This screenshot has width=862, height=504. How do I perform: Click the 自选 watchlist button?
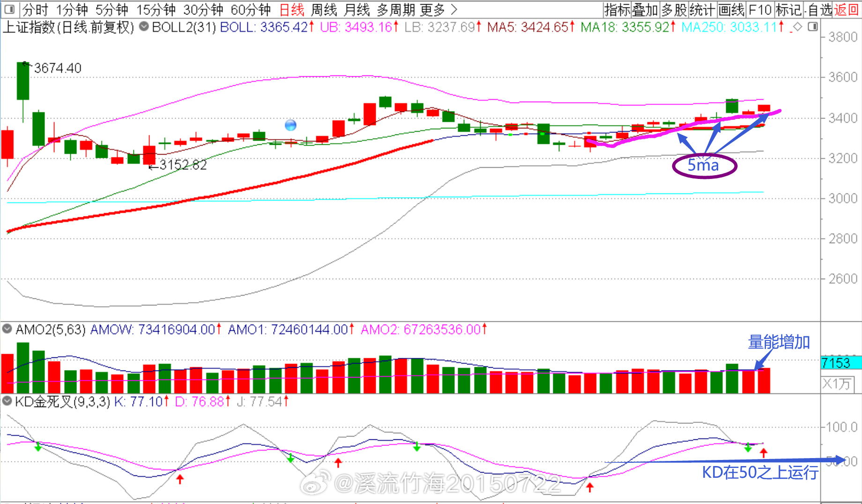point(820,9)
